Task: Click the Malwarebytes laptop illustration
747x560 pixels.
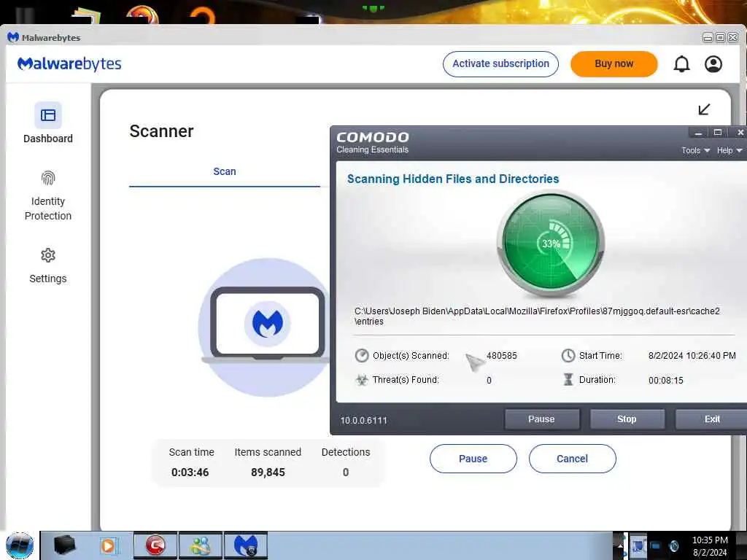Action: (x=266, y=327)
